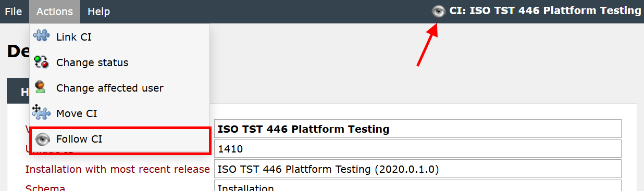Click the Change affected user person icon

tap(41, 87)
